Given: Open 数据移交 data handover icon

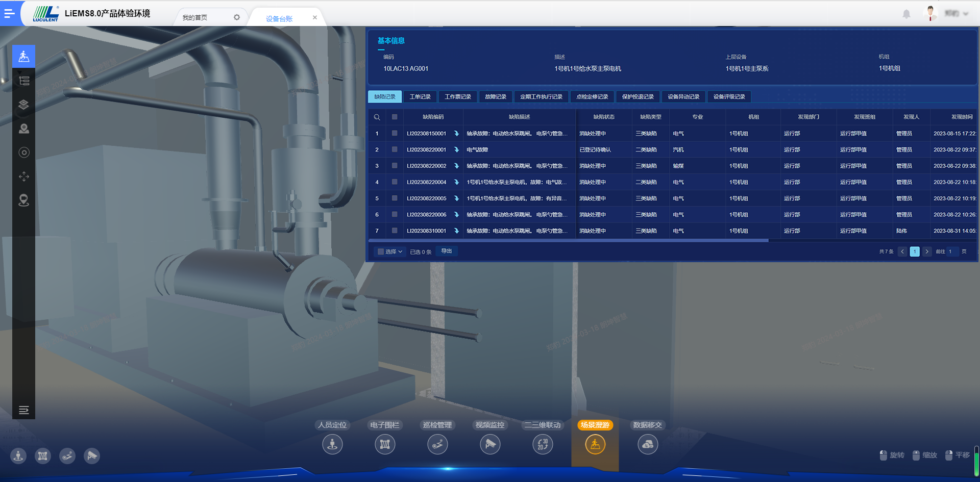Looking at the screenshot, I should (648, 444).
